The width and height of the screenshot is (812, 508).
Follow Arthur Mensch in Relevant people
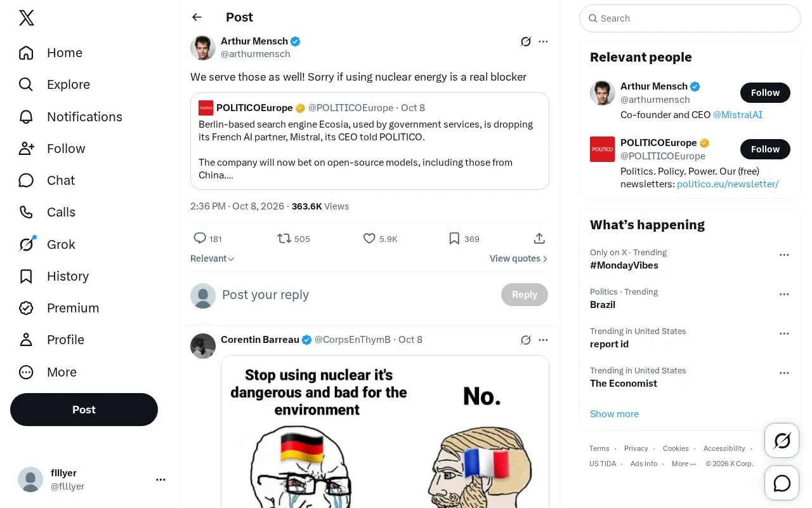point(765,93)
